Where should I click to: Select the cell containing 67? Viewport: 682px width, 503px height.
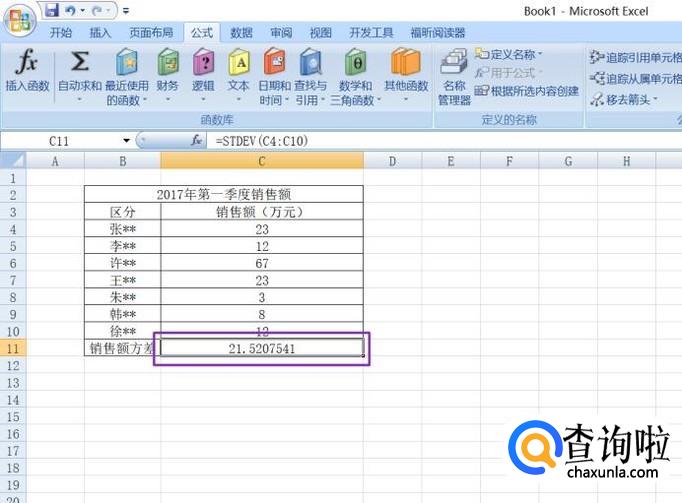tap(262, 263)
